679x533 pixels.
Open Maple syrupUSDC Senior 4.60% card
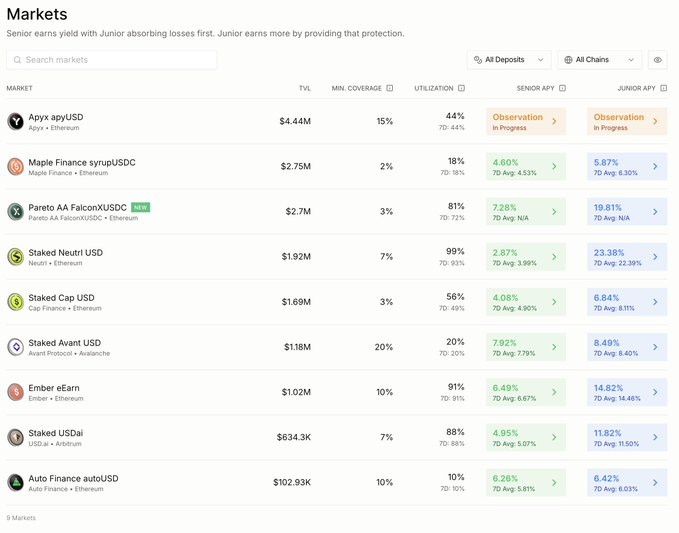[x=526, y=167]
